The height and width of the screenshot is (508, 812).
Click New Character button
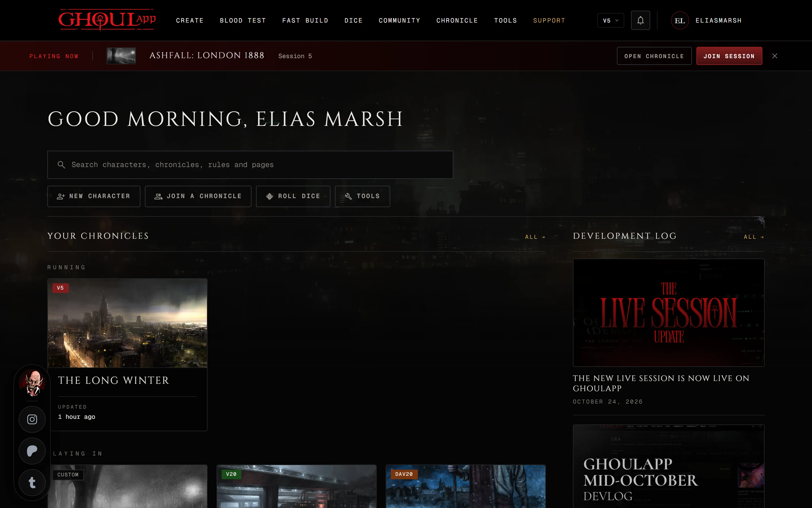point(94,196)
